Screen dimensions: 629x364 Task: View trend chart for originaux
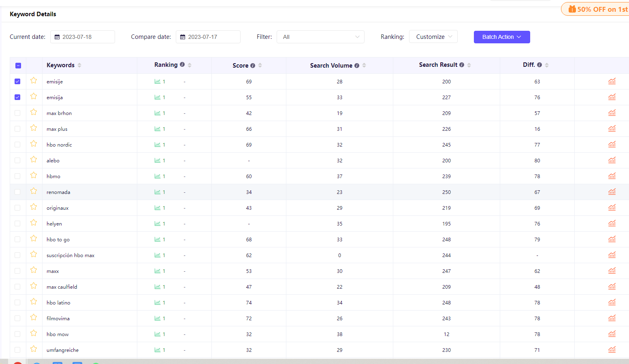pos(612,207)
